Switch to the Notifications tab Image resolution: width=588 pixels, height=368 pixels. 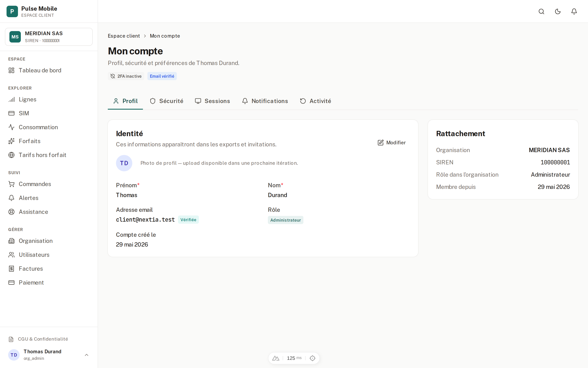pos(265,101)
